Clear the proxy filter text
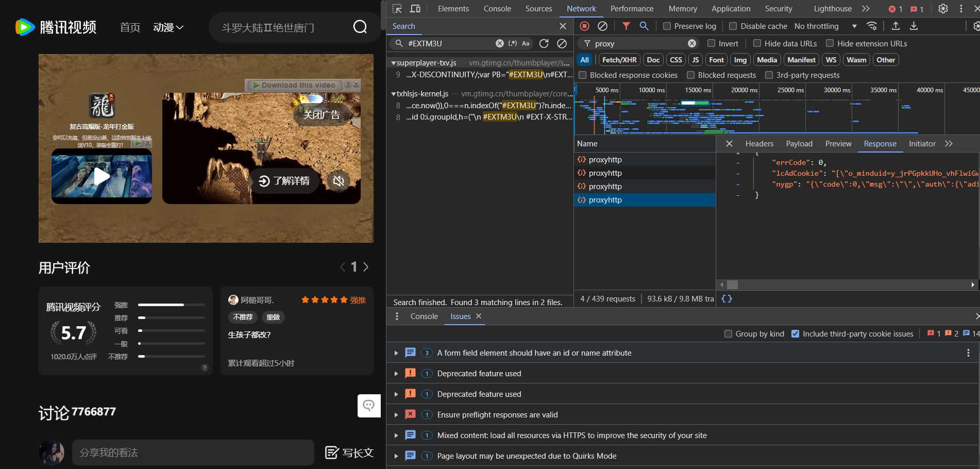 coord(692,43)
